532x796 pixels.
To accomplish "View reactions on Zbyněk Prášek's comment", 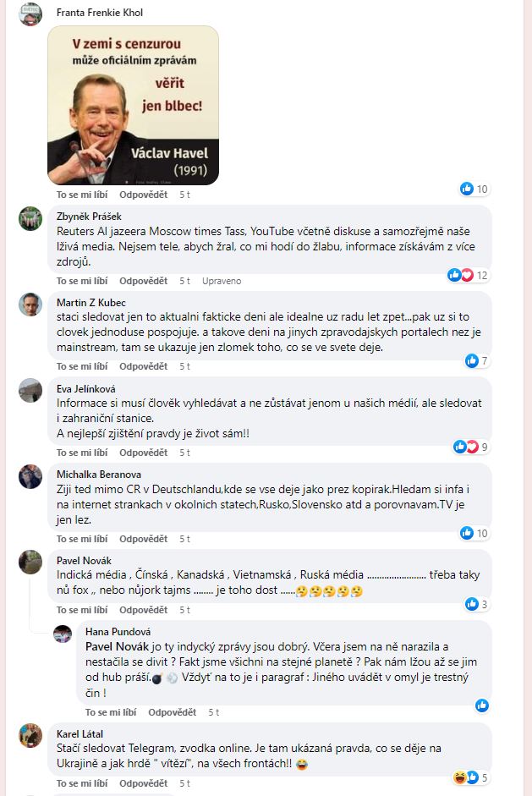I will (x=468, y=275).
